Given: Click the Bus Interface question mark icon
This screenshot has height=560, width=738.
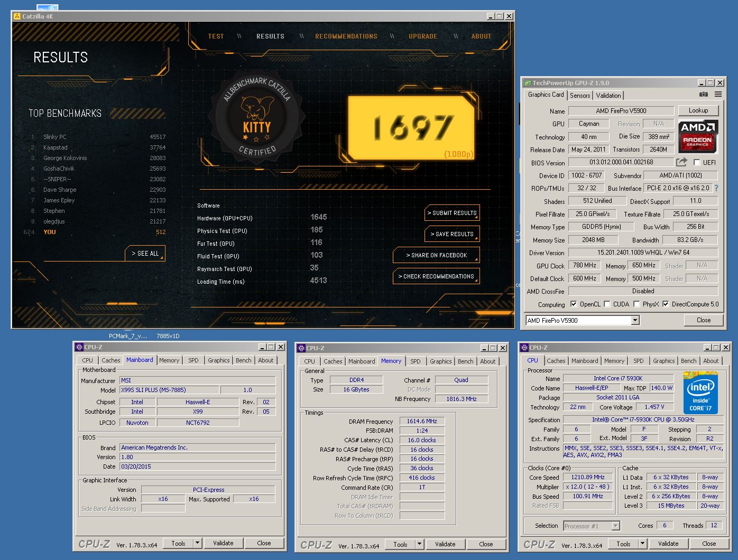Looking at the screenshot, I should [716, 188].
